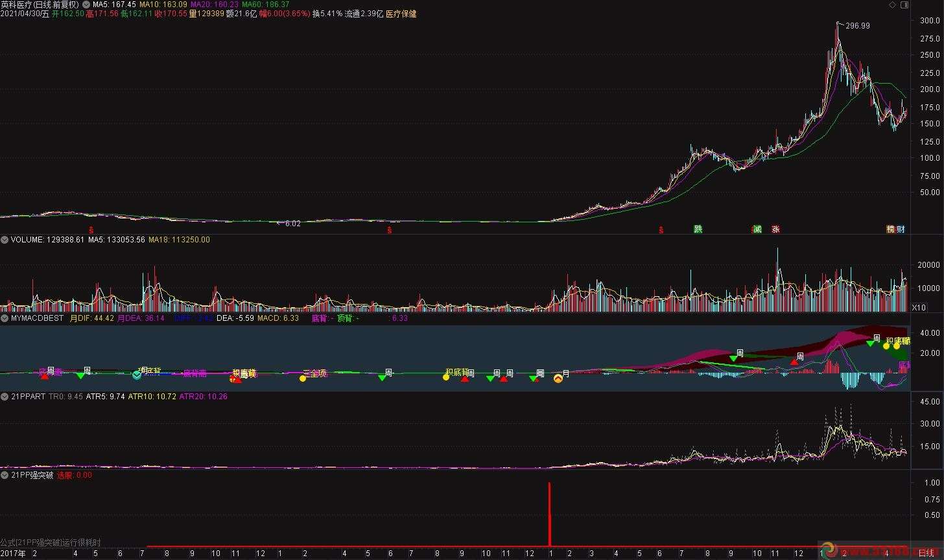Click the stock title 英科医疗(日线.前复权)
Screen dimensions: 944x560
coord(40,5)
